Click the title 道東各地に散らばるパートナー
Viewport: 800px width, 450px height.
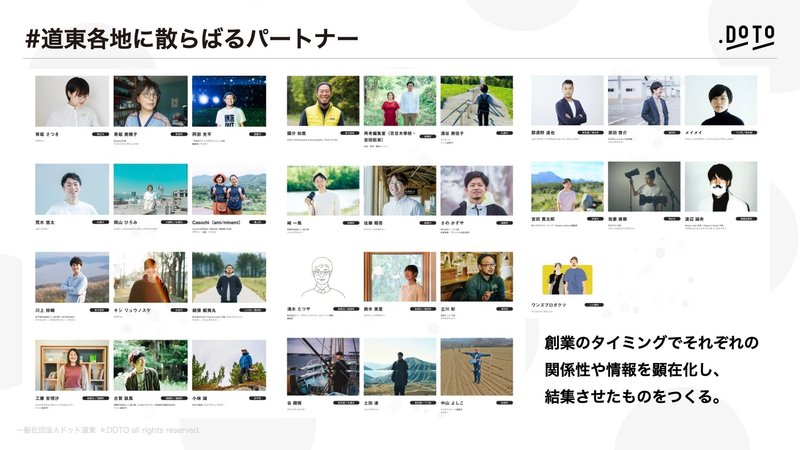[192, 39]
